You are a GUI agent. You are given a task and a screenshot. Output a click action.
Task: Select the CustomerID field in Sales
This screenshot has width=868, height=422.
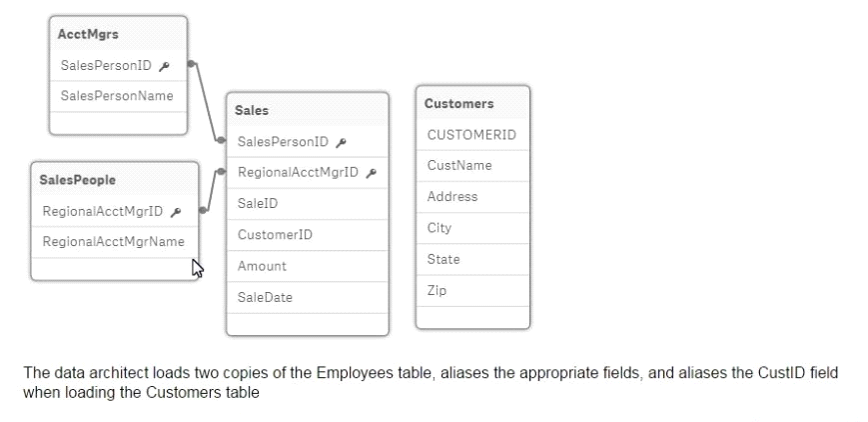pos(308,235)
